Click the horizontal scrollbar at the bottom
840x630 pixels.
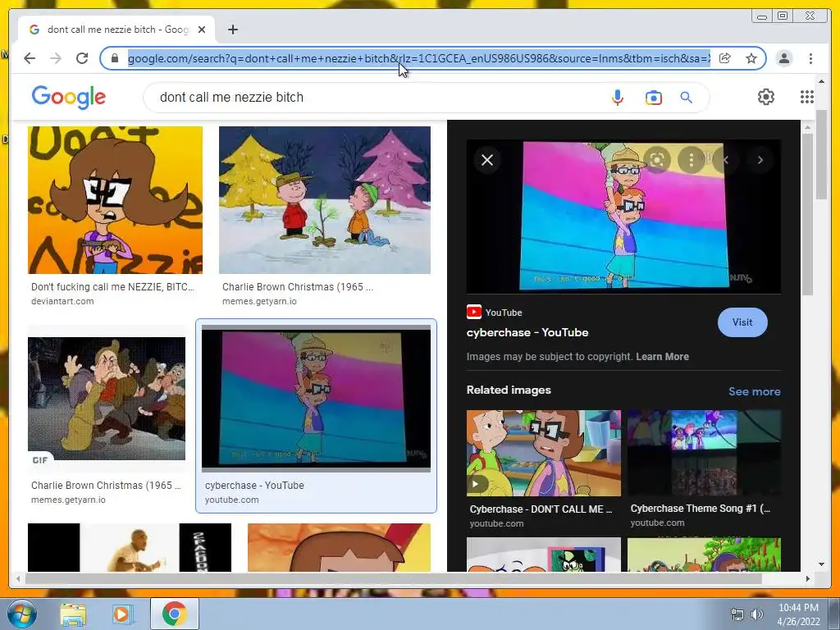(x=394, y=578)
